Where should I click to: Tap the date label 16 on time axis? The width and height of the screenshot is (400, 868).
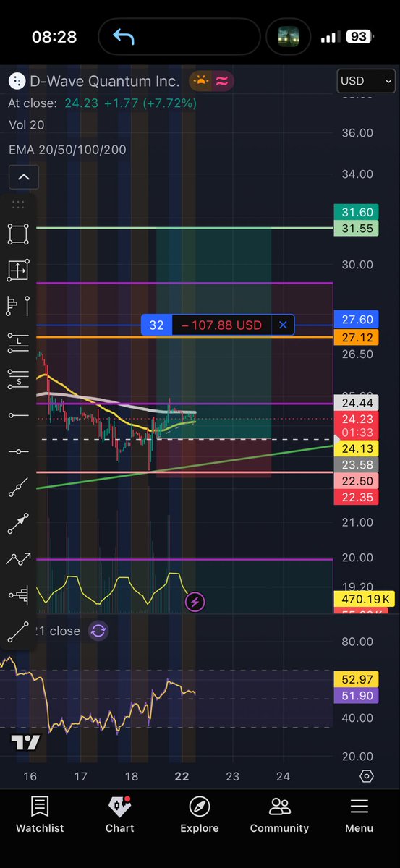(x=30, y=776)
